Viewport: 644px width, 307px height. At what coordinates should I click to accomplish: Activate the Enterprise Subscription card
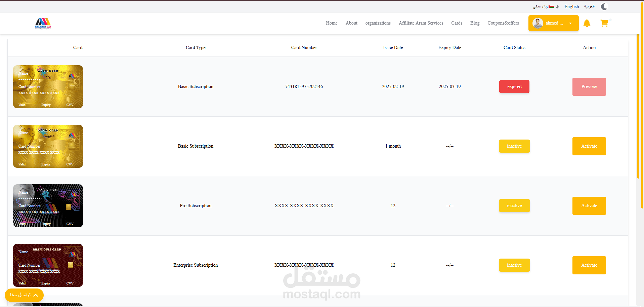(x=589, y=265)
